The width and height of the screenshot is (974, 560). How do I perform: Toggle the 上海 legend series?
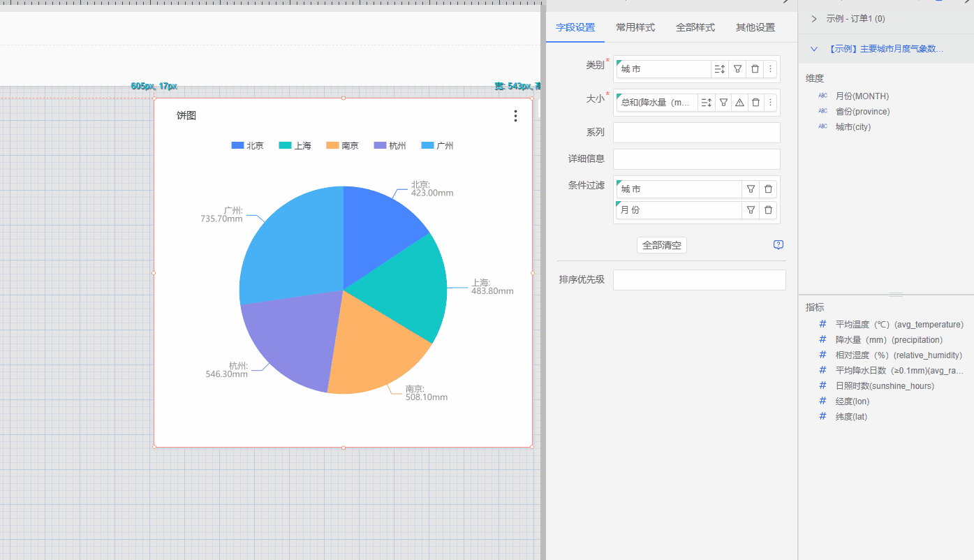295,146
